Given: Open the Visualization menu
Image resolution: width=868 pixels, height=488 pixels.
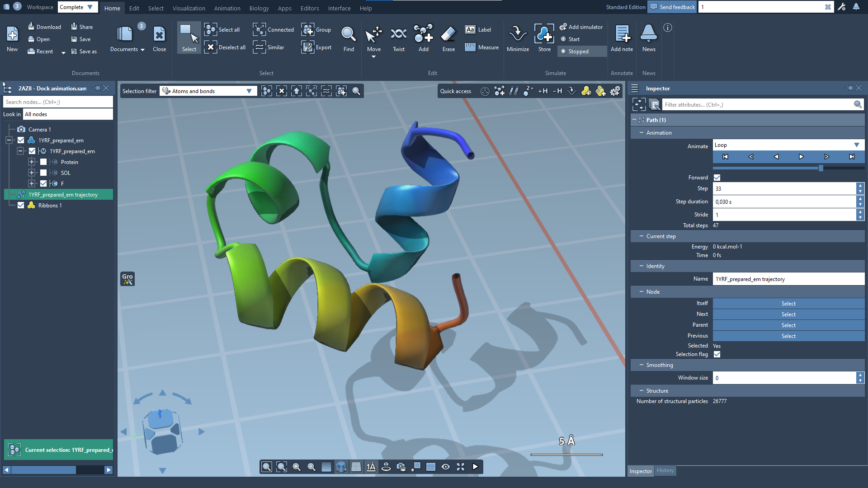Looking at the screenshot, I should click(x=189, y=8).
